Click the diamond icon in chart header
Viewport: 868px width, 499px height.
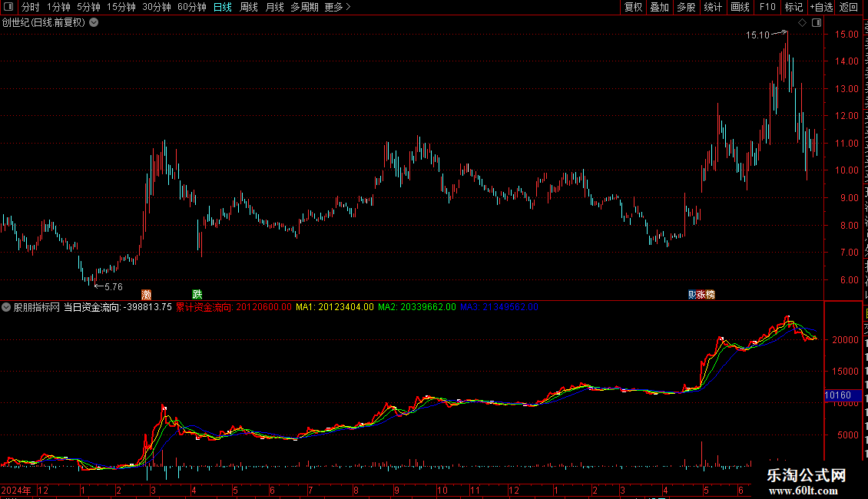802,23
